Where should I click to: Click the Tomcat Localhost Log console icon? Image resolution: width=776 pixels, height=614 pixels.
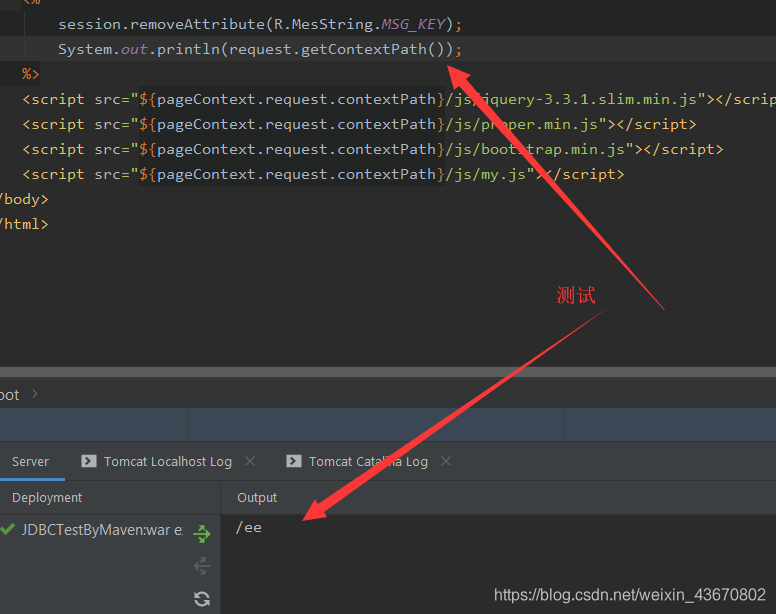click(x=89, y=461)
